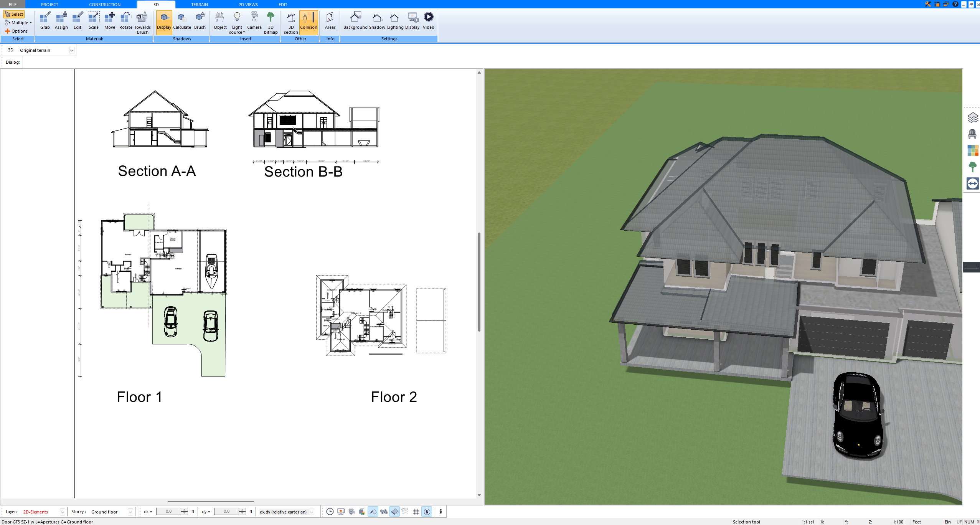Open the materials palette in right sidebar
980x525 pixels.
972,150
